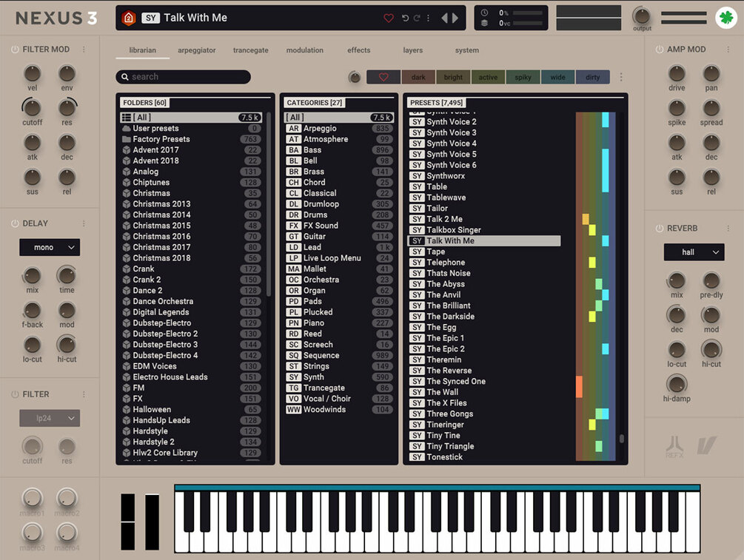Viewport: 744px width, 560px height.
Task: Click the undo arrow in preset header
Action: [x=405, y=18]
